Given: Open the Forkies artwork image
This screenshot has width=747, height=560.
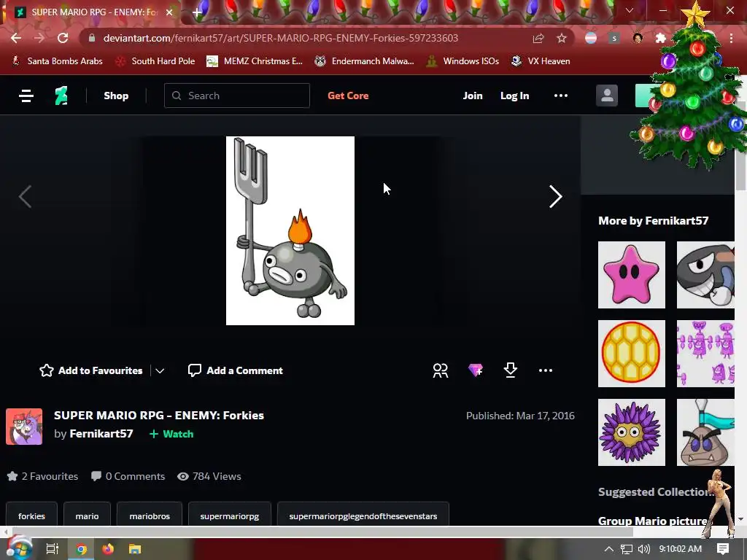Looking at the screenshot, I should click(290, 231).
